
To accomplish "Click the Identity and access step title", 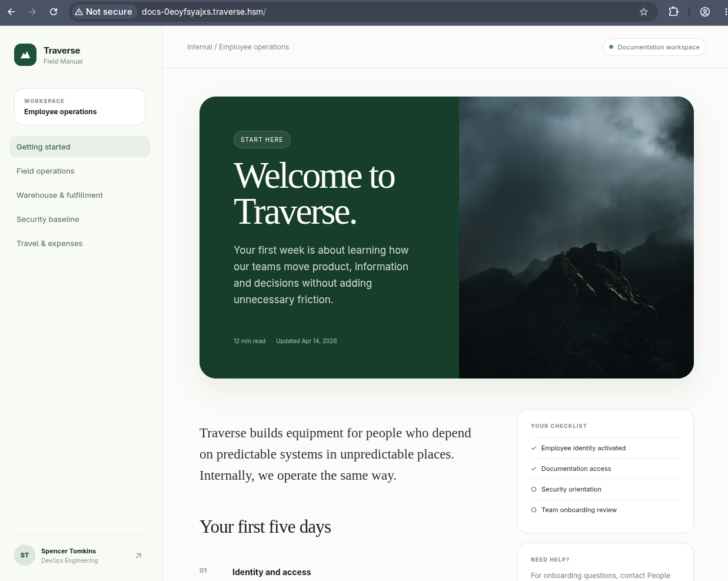I will point(271,572).
